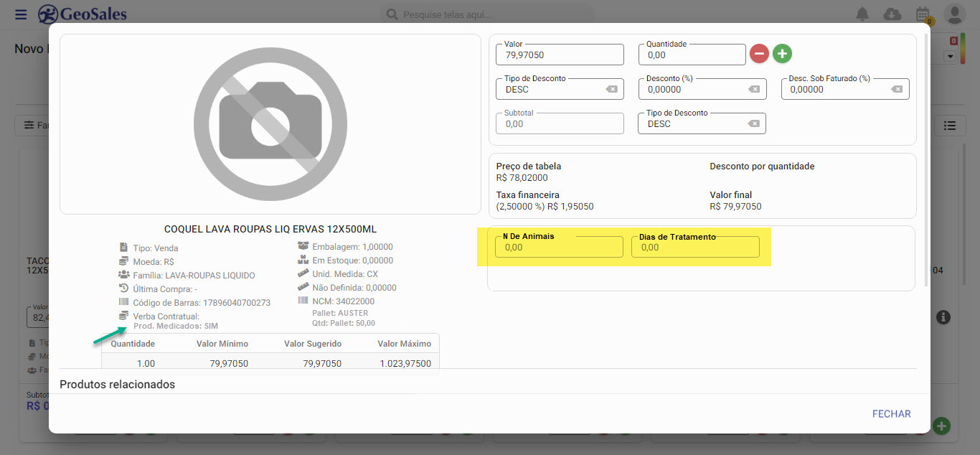Viewport: 980px width, 455px height.
Task: Click the Valor Máximo column header
Action: point(405,344)
